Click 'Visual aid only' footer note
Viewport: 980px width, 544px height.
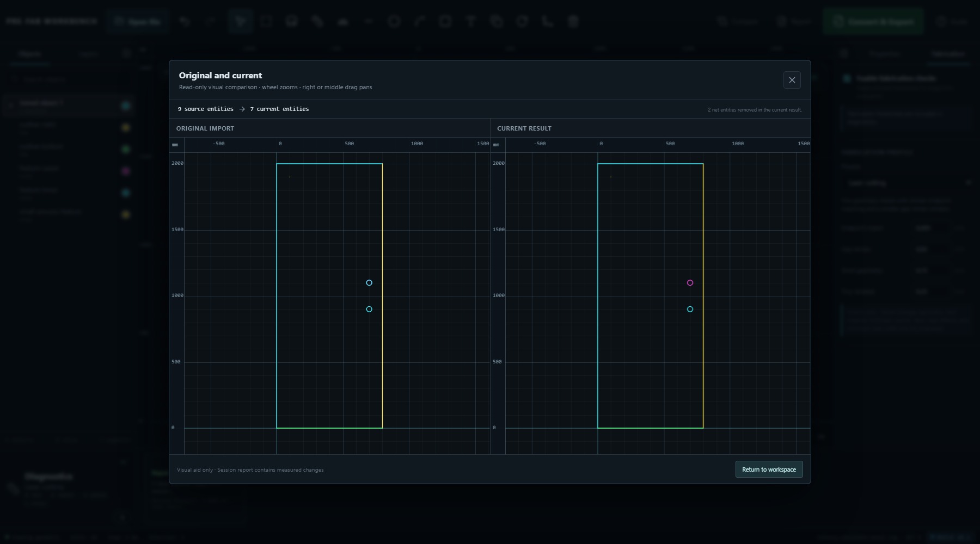click(x=250, y=470)
